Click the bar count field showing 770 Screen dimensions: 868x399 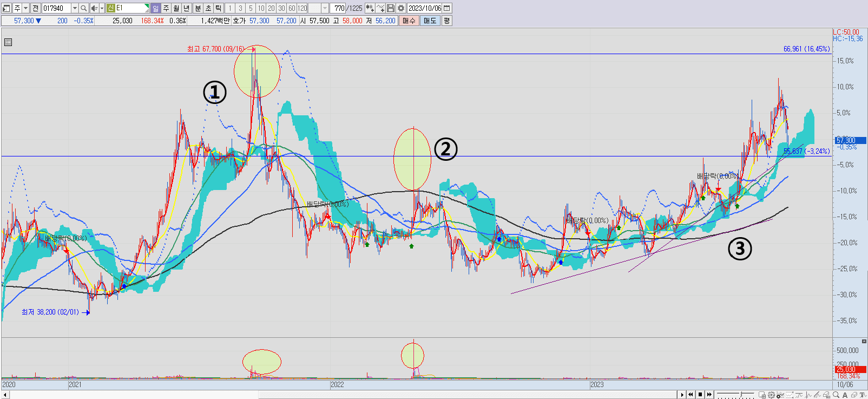point(339,8)
